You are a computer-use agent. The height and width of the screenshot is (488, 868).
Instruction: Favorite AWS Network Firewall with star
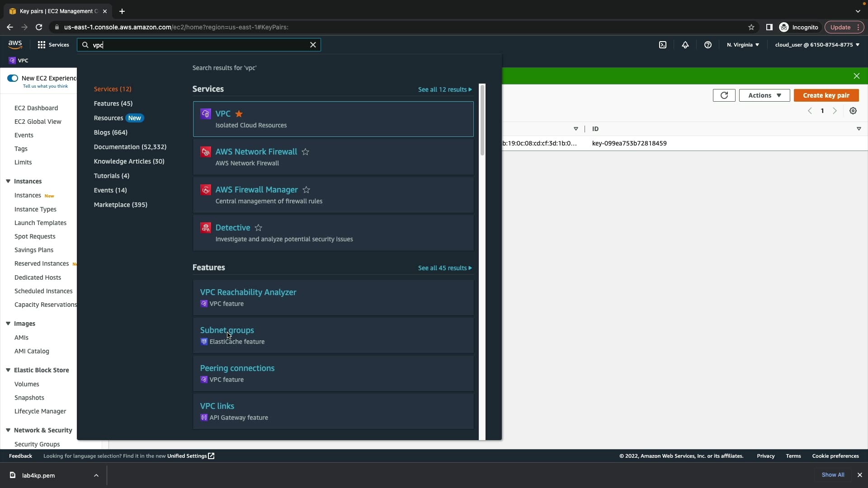tap(306, 152)
